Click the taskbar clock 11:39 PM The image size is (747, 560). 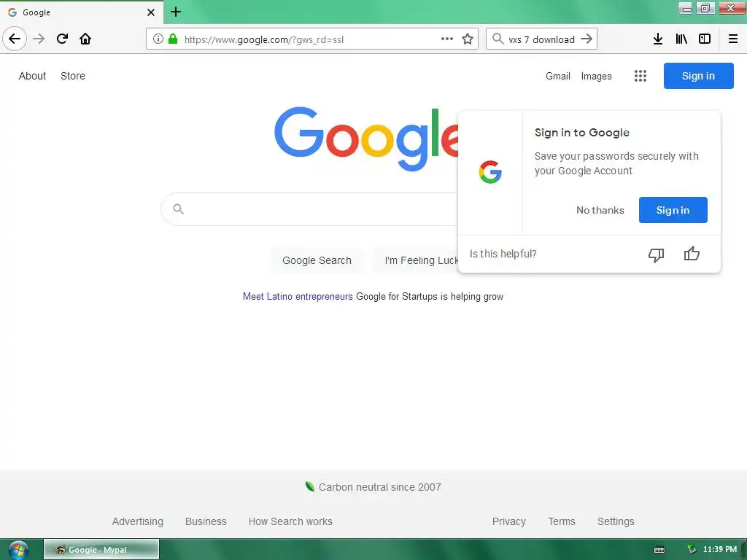(720, 550)
